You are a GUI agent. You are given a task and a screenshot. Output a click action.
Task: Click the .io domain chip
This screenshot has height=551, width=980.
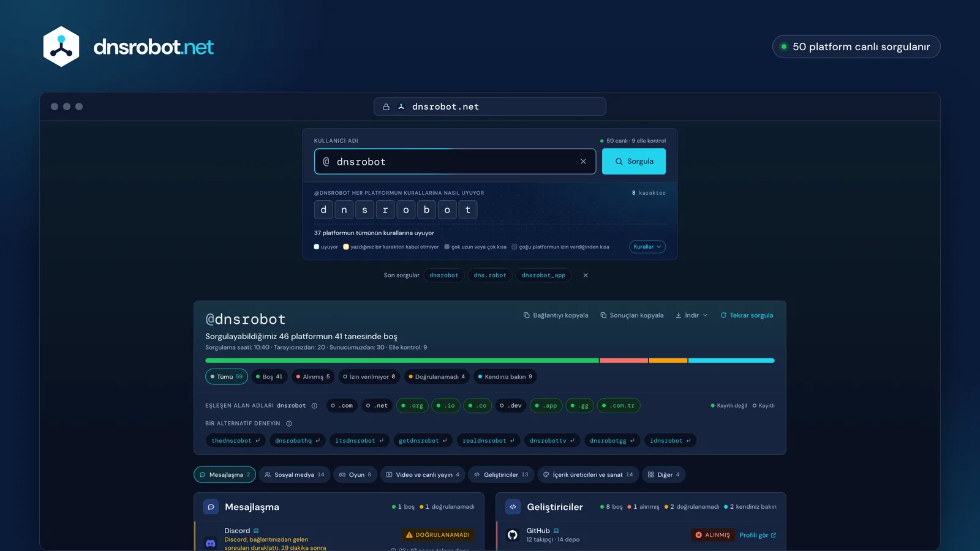tap(445, 406)
